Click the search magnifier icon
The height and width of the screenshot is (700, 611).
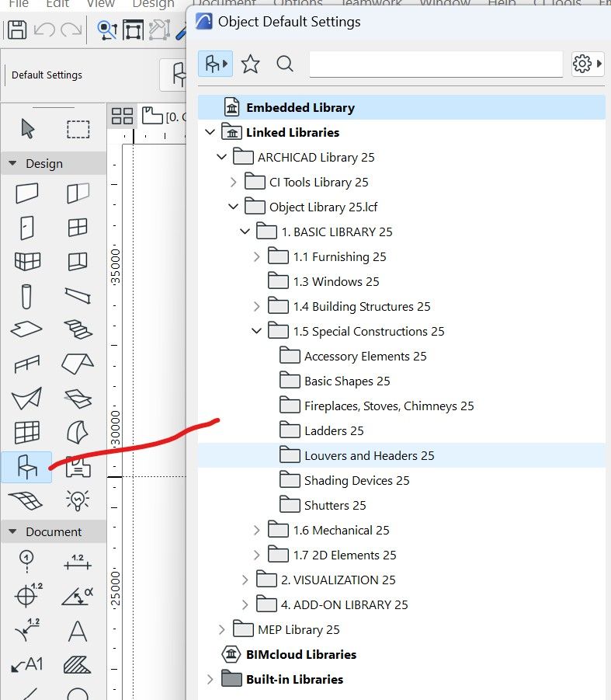(x=285, y=64)
